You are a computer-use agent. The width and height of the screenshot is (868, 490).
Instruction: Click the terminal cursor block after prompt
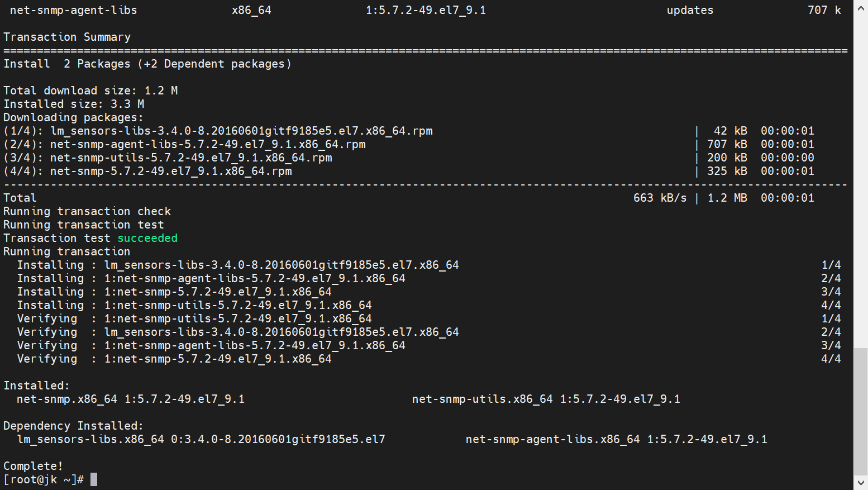(x=94, y=479)
